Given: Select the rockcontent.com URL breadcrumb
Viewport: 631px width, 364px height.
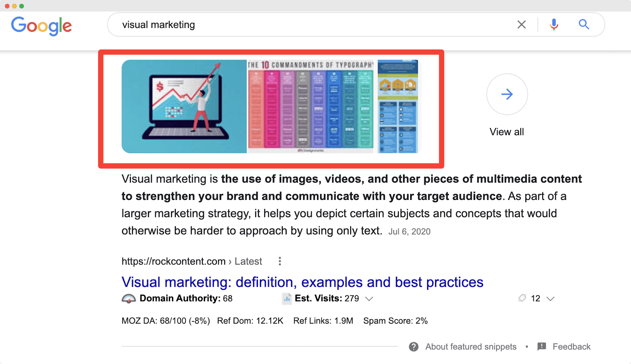Looking at the screenshot, I should click(174, 261).
